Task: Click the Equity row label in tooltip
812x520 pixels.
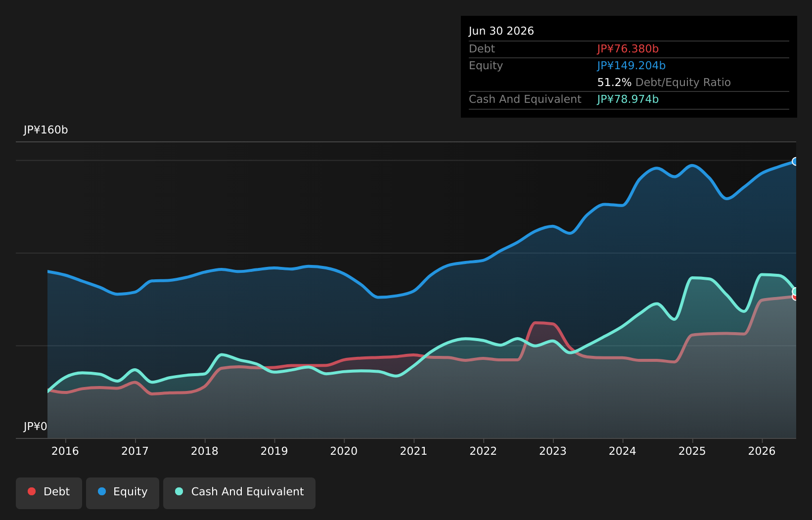Action: (x=486, y=66)
